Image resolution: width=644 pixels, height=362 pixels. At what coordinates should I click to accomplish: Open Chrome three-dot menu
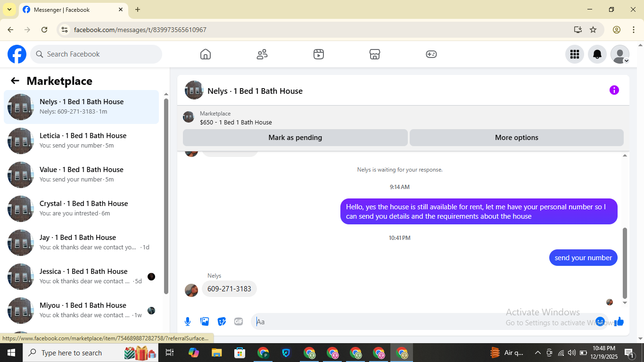634,30
